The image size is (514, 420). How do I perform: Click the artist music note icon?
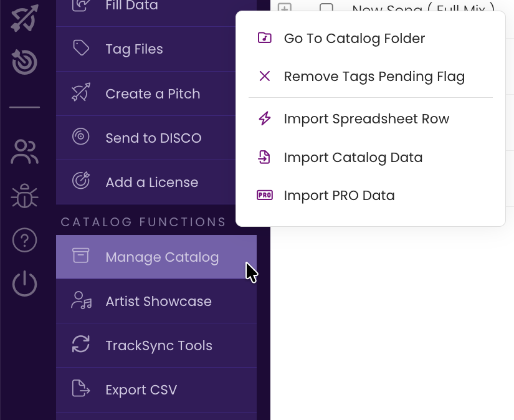(x=81, y=300)
